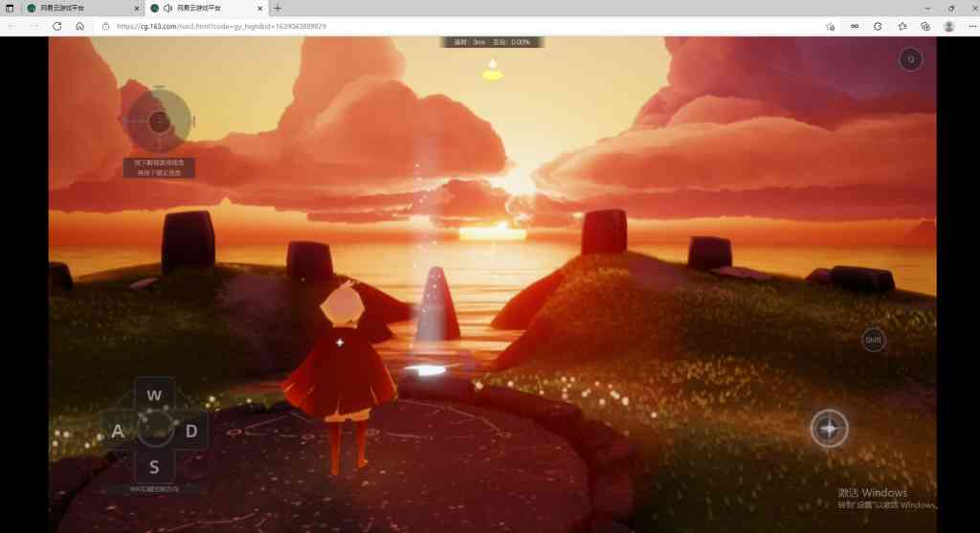980x533 pixels.
Task: Switch to the first browser tab
Action: (x=82, y=8)
